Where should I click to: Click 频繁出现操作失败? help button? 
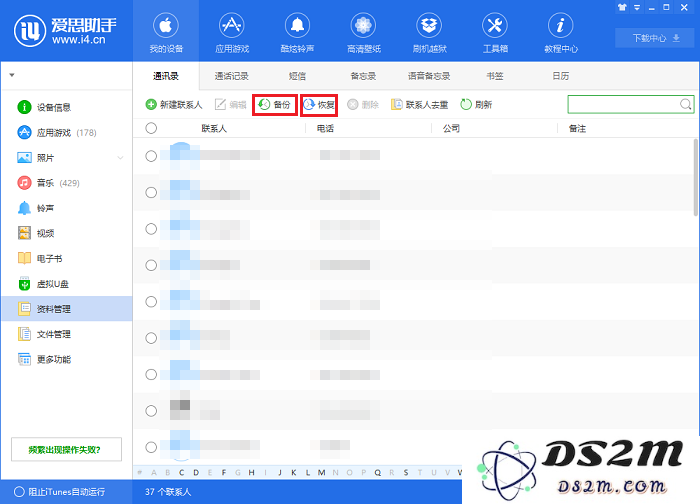click(66, 449)
